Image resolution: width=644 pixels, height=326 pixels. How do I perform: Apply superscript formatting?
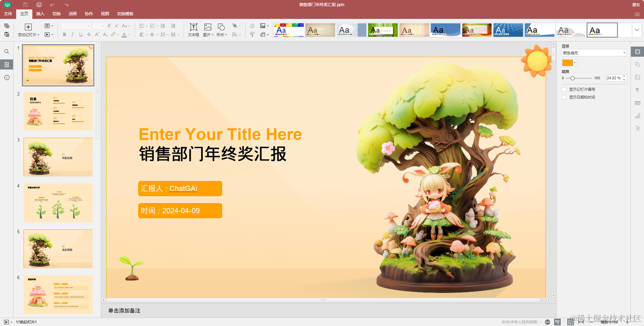click(x=97, y=34)
